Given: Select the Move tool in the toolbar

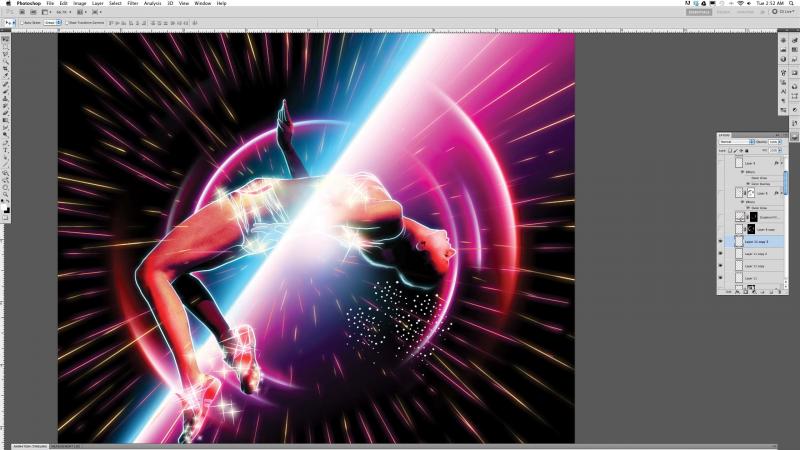Looking at the screenshot, I should (5, 39).
